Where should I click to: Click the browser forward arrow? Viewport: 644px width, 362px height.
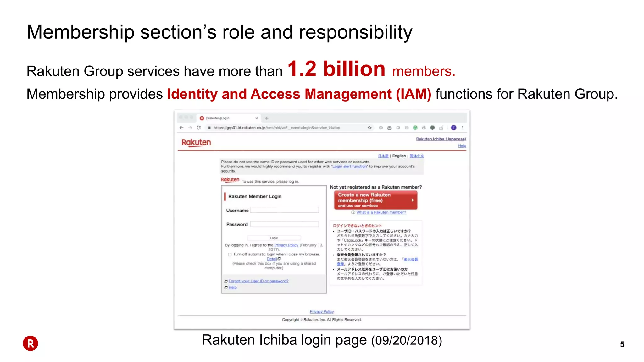coord(190,128)
